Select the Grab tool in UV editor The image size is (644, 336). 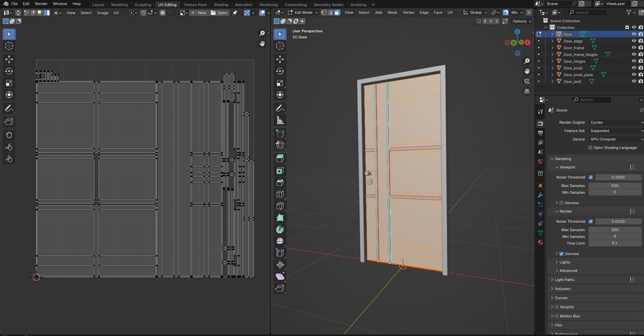point(9,135)
